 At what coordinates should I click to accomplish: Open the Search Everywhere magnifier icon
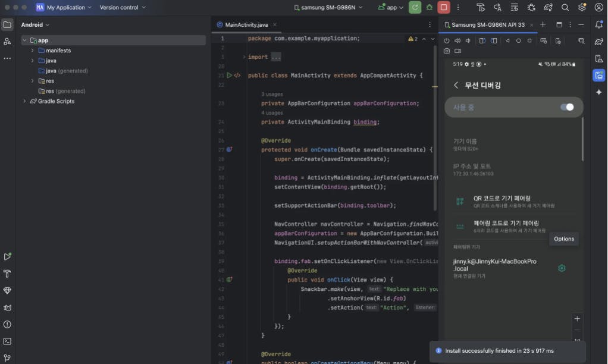tap(565, 7)
